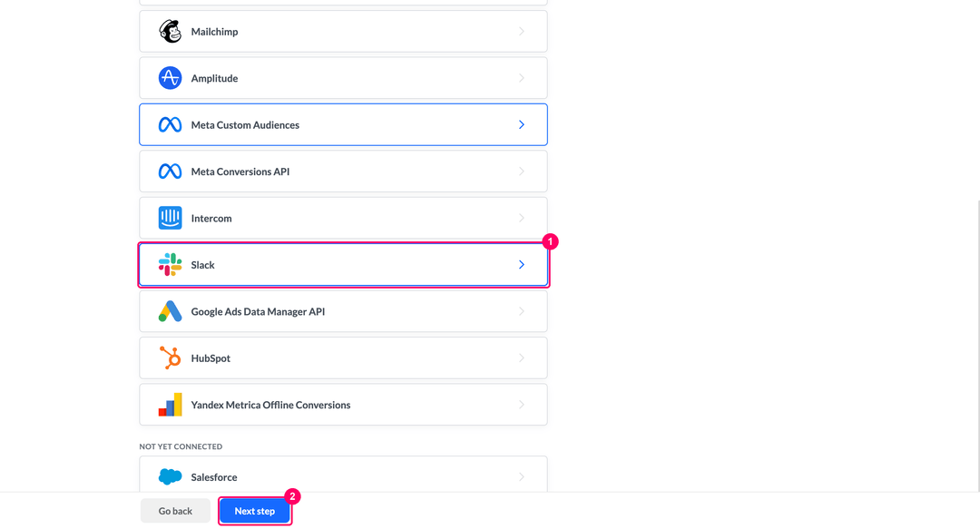
Task: Select the Intercom destination label
Action: [211, 219]
